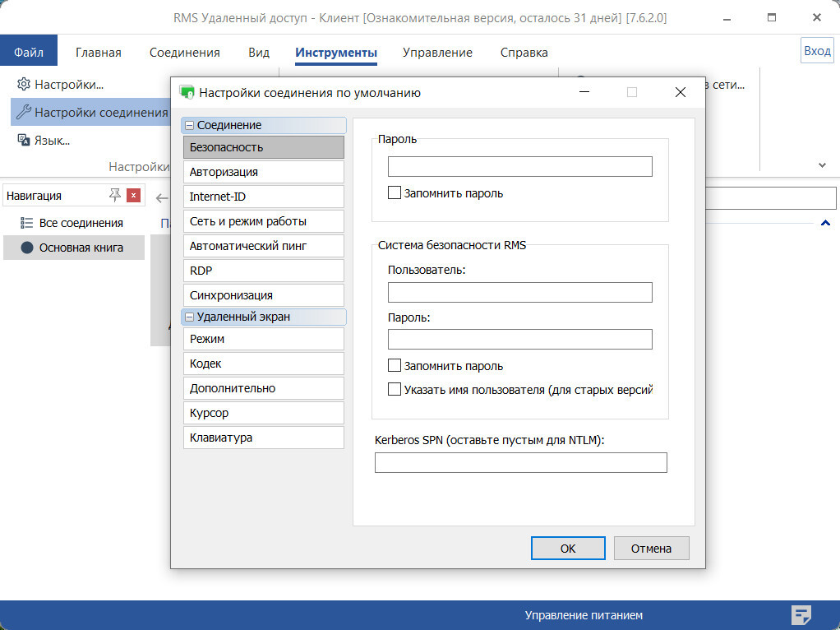Open Синхронизация settings item
Viewport: 840px width, 630px height.
click(264, 295)
